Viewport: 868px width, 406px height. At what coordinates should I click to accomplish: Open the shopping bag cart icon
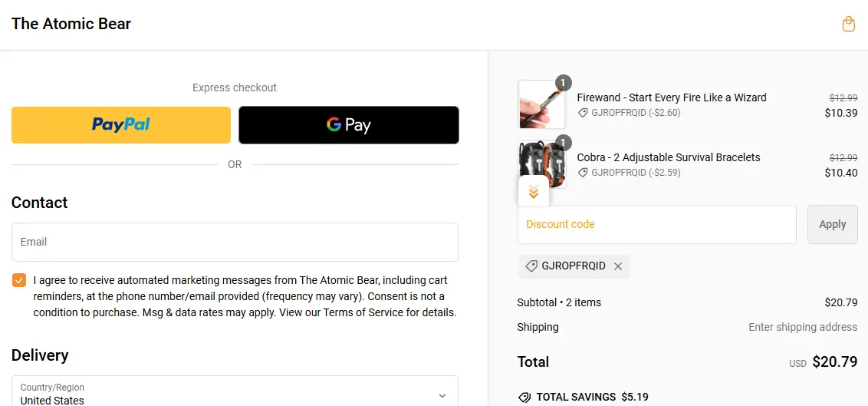(x=848, y=24)
